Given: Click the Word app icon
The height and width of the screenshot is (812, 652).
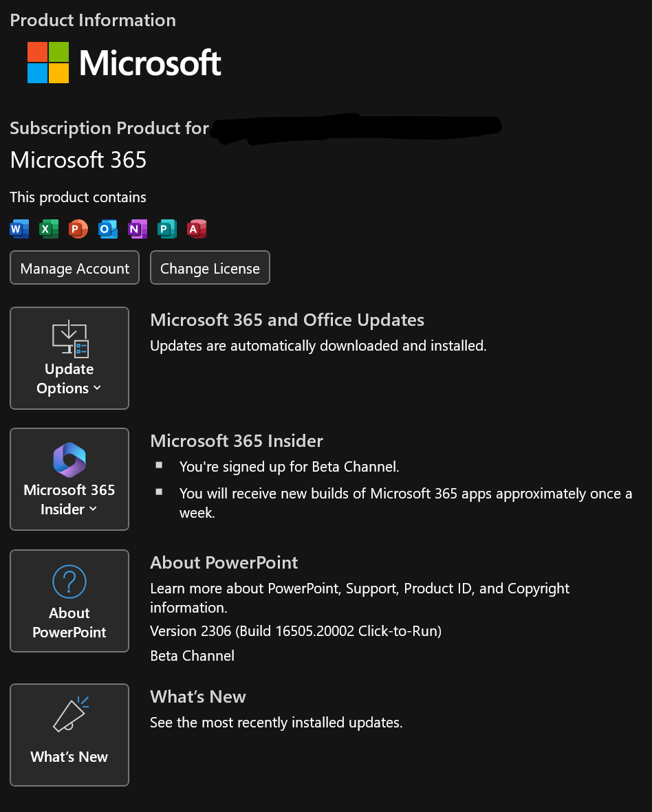Looking at the screenshot, I should coord(19,228).
